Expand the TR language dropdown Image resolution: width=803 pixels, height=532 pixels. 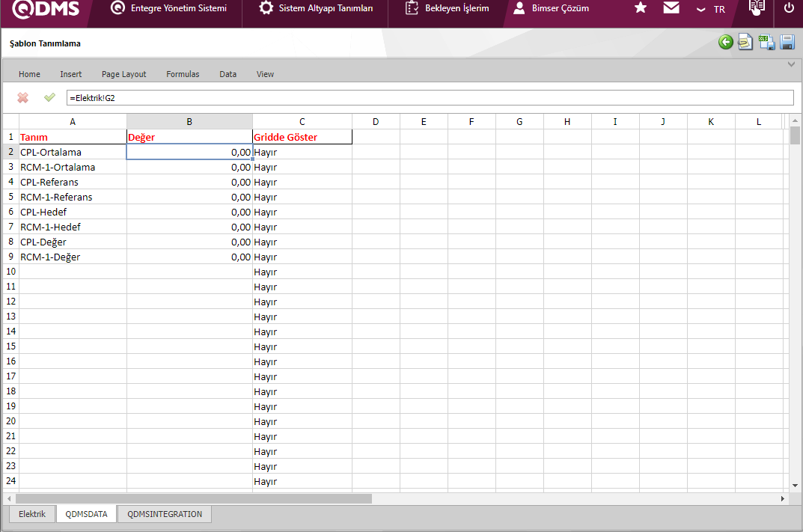[x=710, y=9]
